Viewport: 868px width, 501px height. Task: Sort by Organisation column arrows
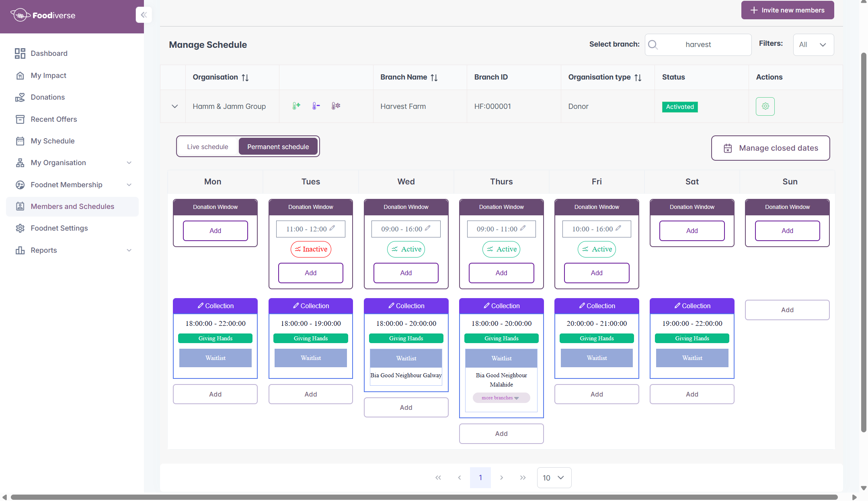245,78
